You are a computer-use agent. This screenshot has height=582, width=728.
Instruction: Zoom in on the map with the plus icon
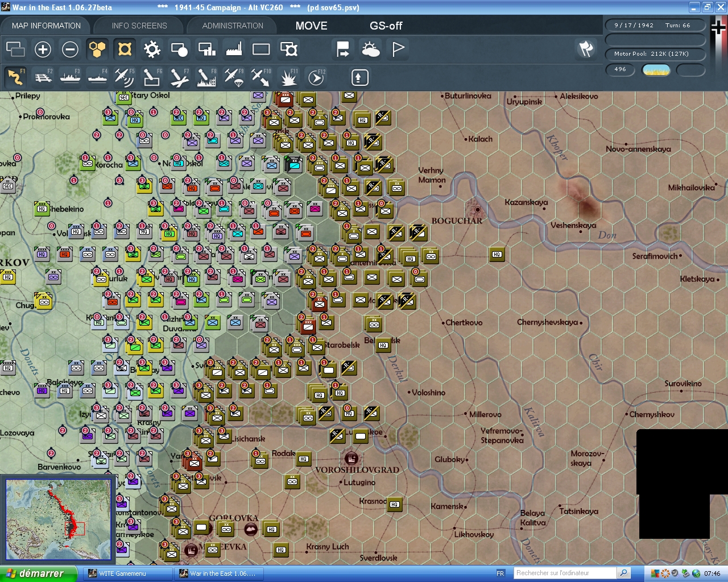pyautogui.click(x=43, y=49)
